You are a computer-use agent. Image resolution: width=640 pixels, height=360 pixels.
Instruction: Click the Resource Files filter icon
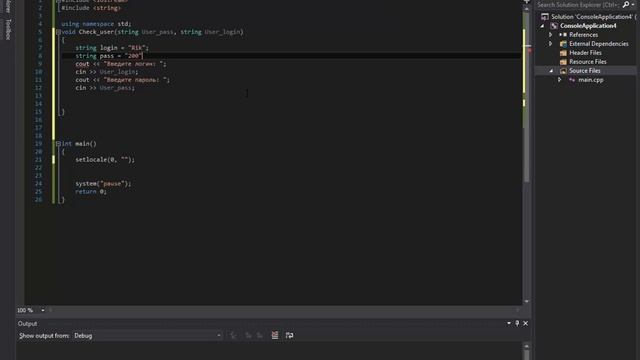click(563, 62)
